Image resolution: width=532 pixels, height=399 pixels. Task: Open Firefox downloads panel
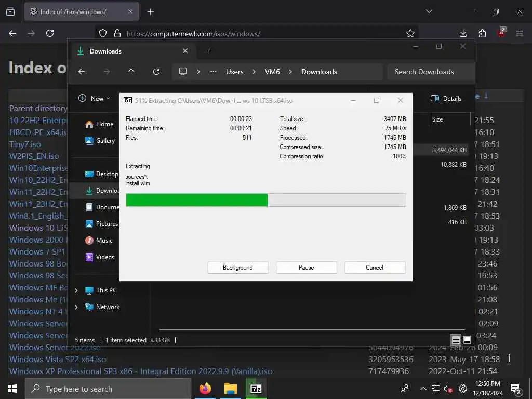pos(463,33)
